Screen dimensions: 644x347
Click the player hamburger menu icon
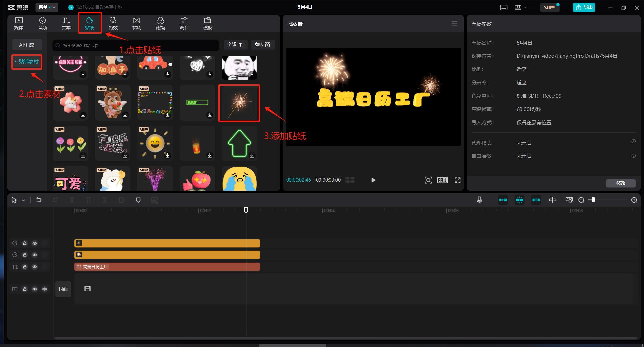tap(454, 23)
